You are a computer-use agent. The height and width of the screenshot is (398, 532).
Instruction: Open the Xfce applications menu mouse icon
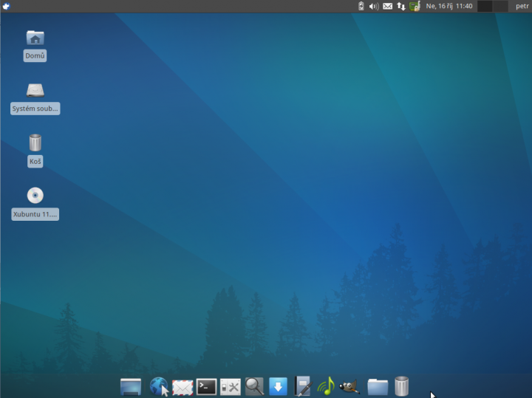click(x=6, y=6)
